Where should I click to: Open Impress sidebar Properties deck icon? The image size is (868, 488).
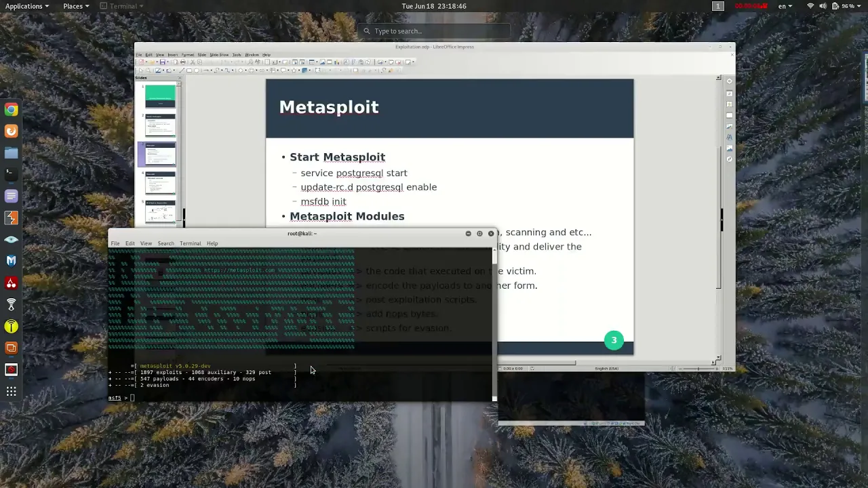click(730, 94)
